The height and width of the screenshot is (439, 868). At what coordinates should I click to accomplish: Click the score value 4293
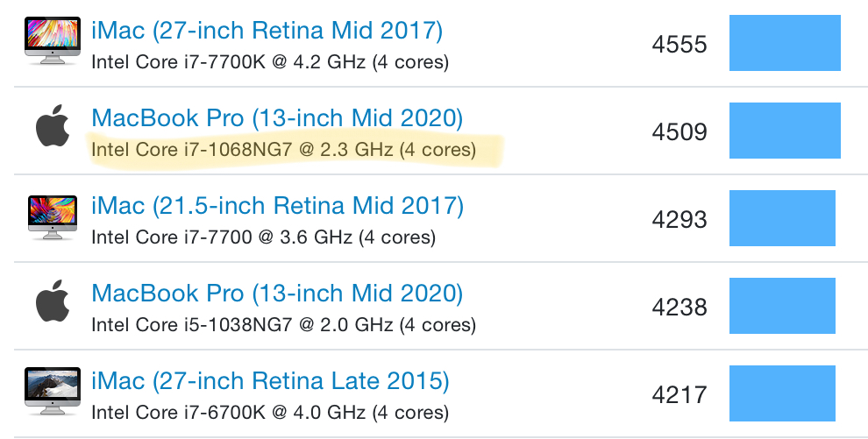click(679, 219)
